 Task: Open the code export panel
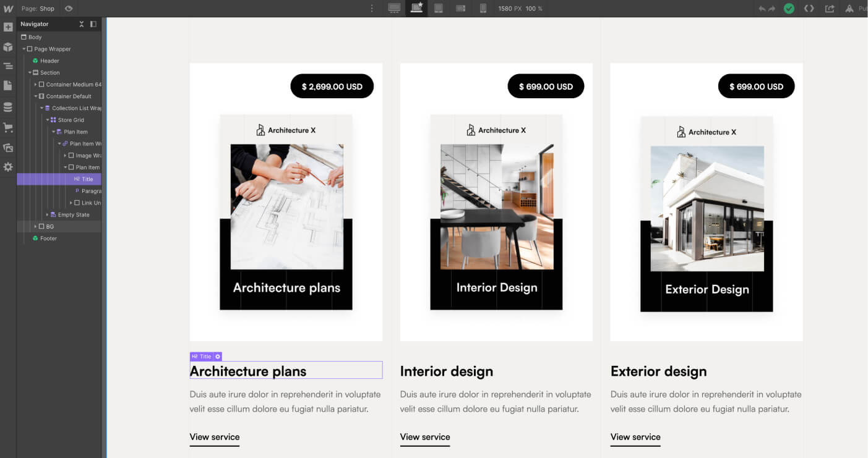click(808, 8)
